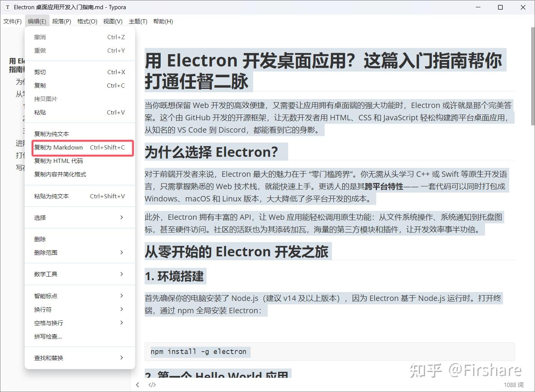Viewport: 535px width, 392px height.
Task: Click the 1088 词 word count
Action: pos(513,385)
